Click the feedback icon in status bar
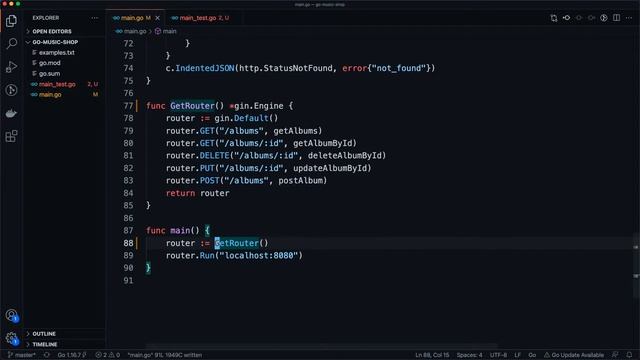 point(615,355)
